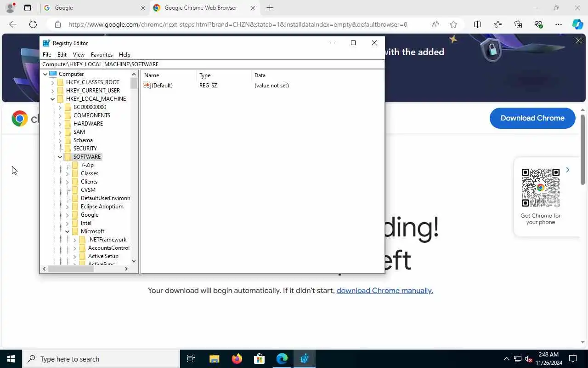
Task: Open Microsoft Store from taskbar
Action: tap(260, 359)
